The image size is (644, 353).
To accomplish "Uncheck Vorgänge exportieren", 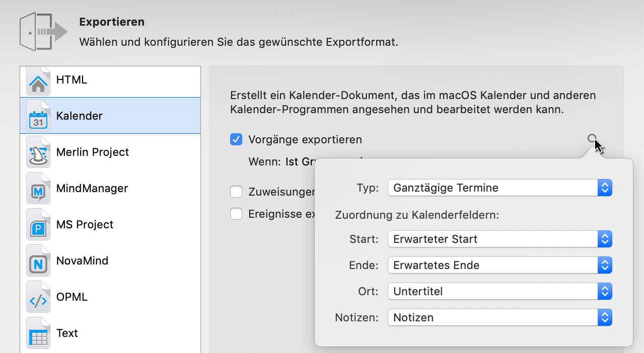I will (236, 139).
